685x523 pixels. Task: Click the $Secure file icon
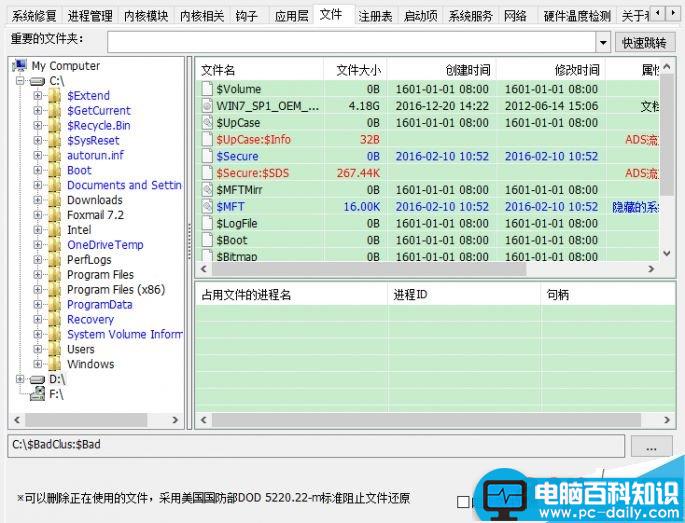207,156
